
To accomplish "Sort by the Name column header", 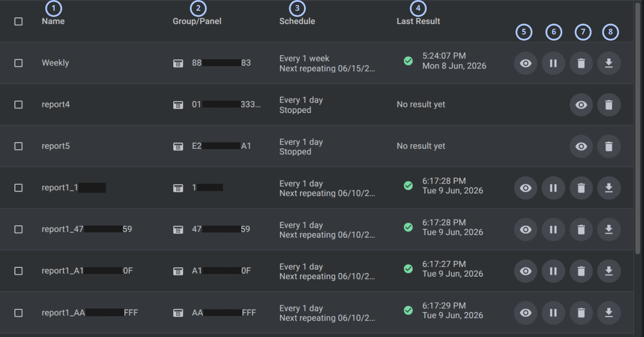I will pyautogui.click(x=53, y=21).
